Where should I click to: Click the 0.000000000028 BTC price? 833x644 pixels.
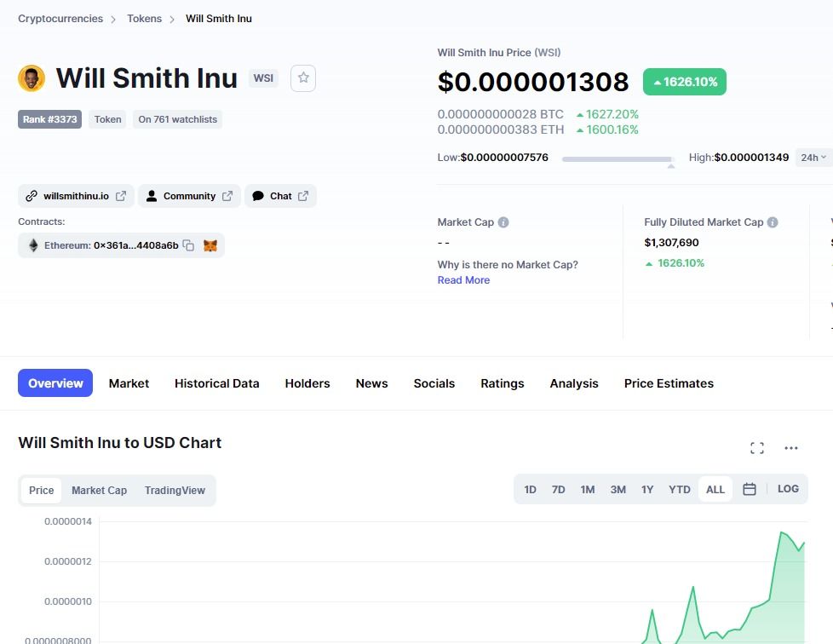(x=500, y=114)
